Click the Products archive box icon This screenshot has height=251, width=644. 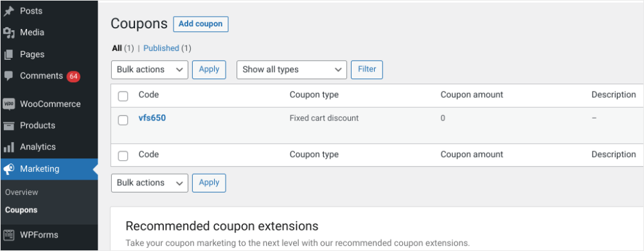coord(8,126)
